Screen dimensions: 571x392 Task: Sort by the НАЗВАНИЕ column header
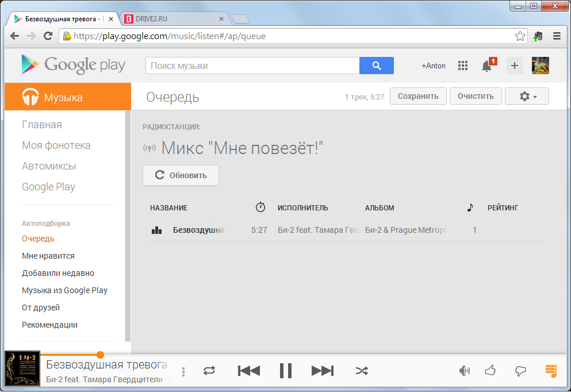click(168, 208)
